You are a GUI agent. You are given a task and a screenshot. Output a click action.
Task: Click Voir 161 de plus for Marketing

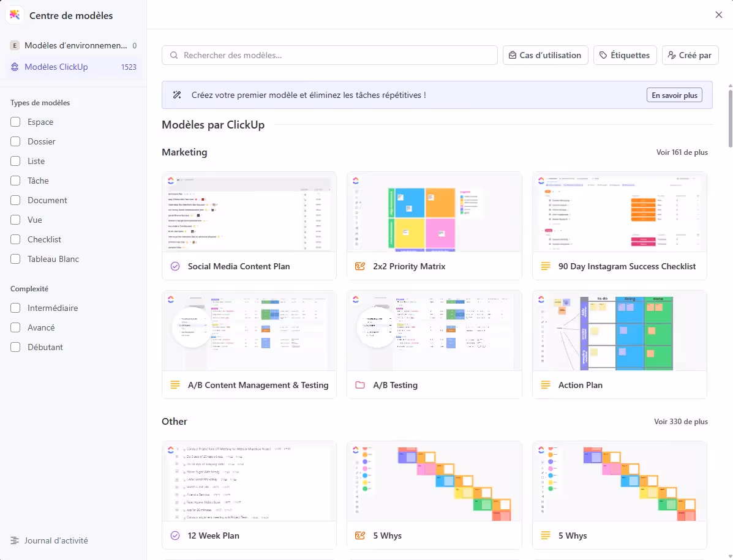pos(680,152)
